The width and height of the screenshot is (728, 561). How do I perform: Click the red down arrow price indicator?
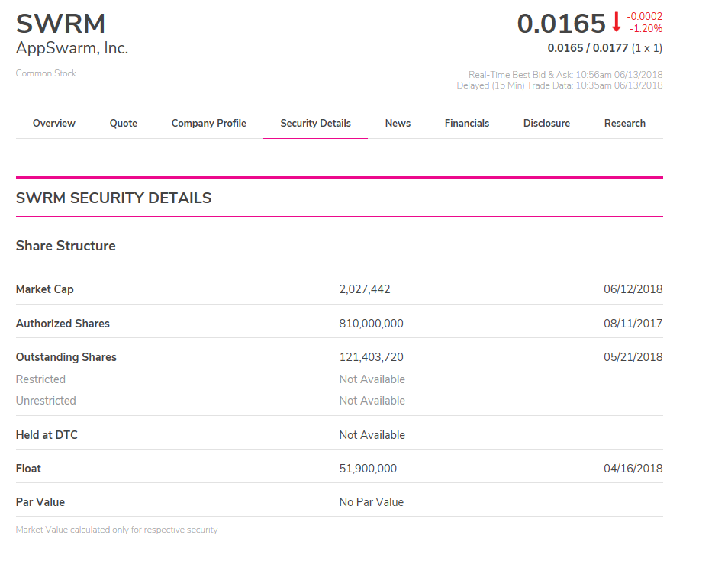616,22
